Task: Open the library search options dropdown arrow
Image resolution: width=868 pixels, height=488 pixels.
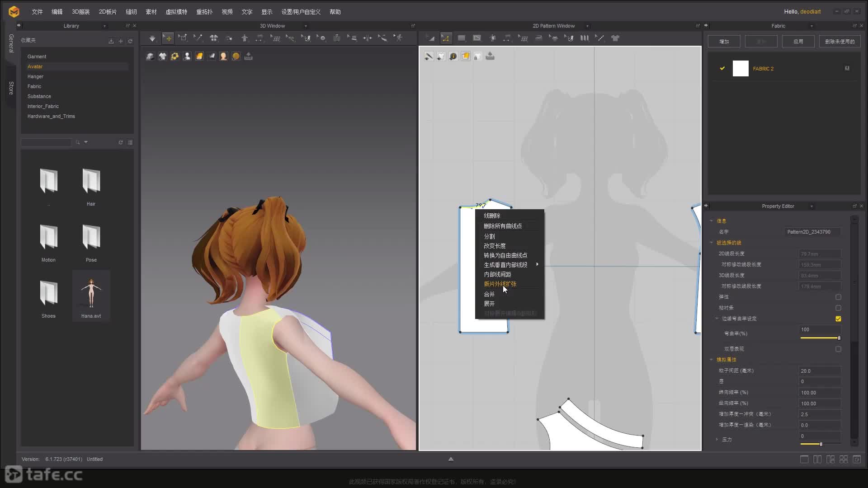Action: 86,142
